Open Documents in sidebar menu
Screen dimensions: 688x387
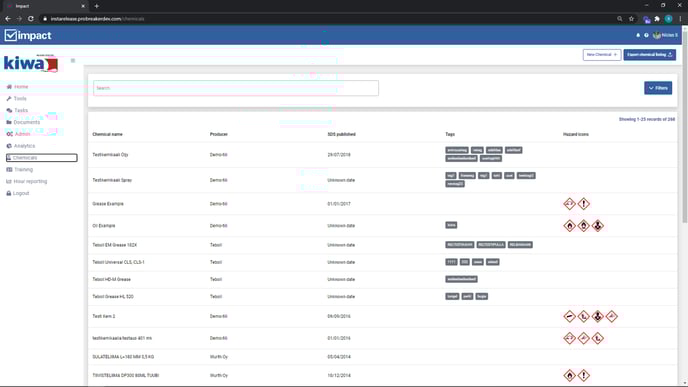(27, 122)
